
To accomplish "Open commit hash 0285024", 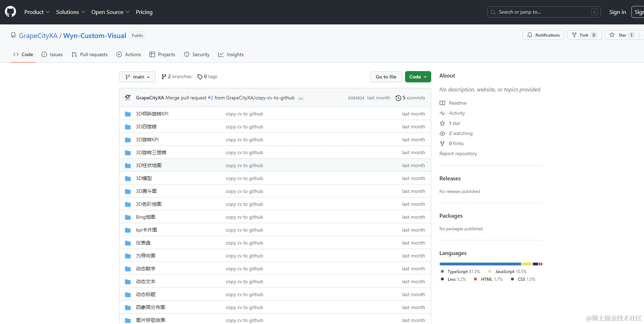I will pyautogui.click(x=356, y=98).
